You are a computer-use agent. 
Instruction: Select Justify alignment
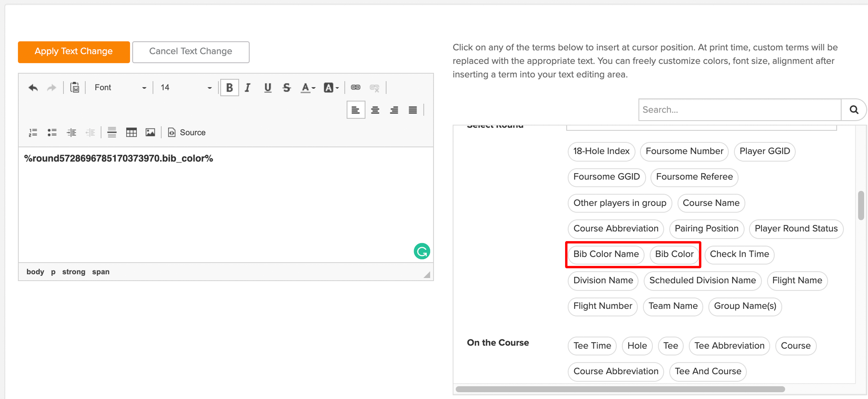click(413, 110)
